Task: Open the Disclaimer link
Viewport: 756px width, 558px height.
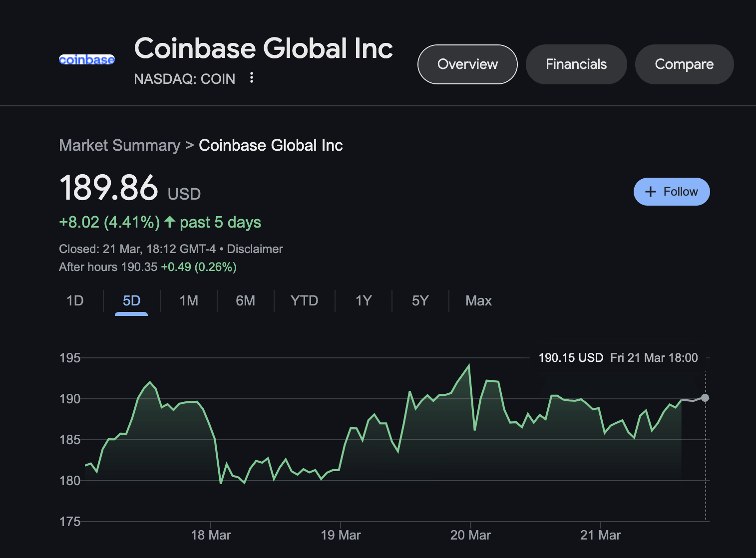Action: [255, 249]
